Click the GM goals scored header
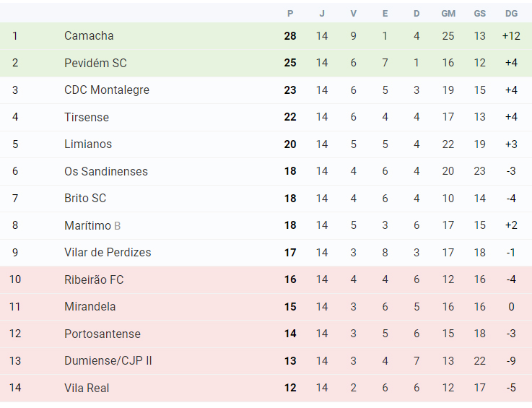 (x=448, y=14)
